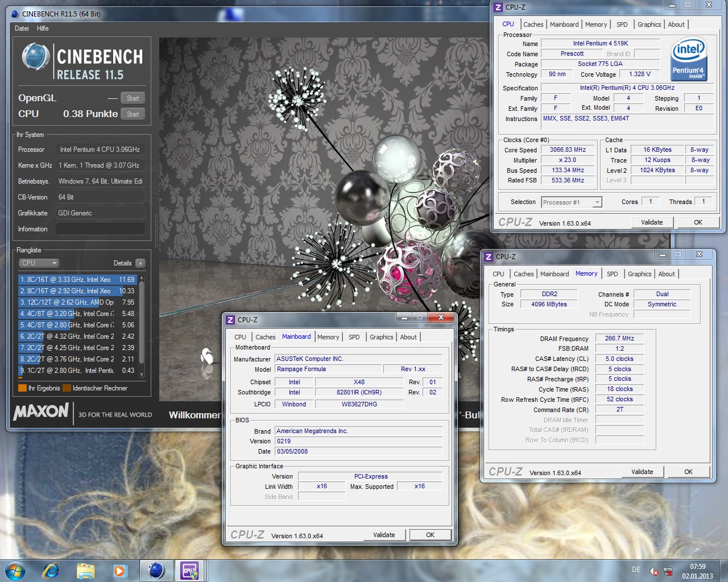Open the Datei menu in Cinebench
728x582 pixels.
click(22, 28)
